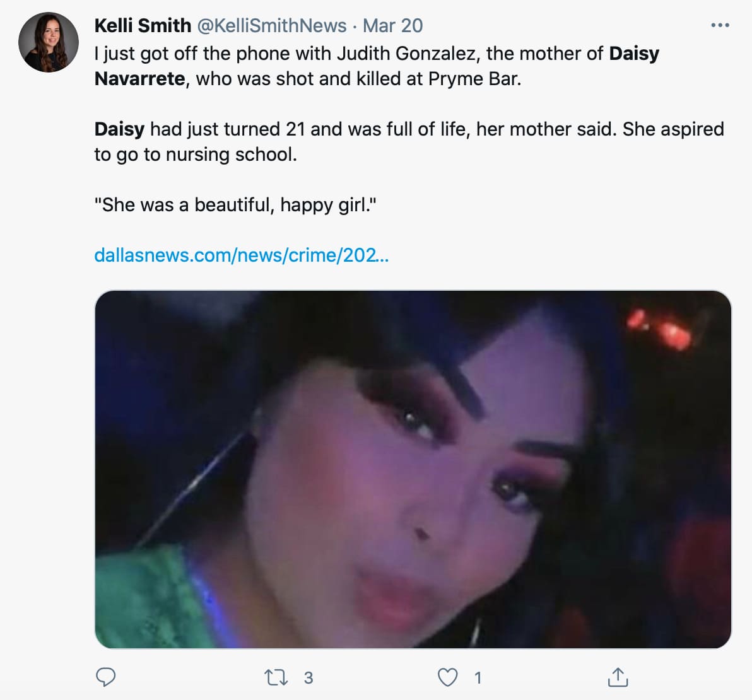Viewport: 752px width, 700px height.
Task: Click the @KelliSmithNews handle
Action: 272,25
